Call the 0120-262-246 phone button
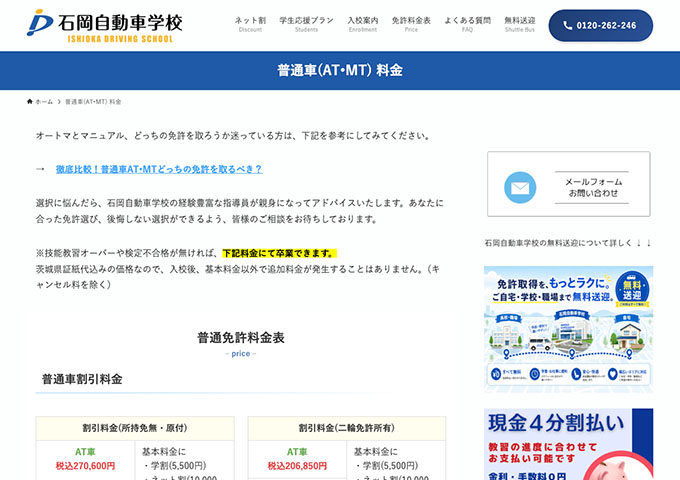The height and width of the screenshot is (480, 680). pyautogui.click(x=601, y=26)
